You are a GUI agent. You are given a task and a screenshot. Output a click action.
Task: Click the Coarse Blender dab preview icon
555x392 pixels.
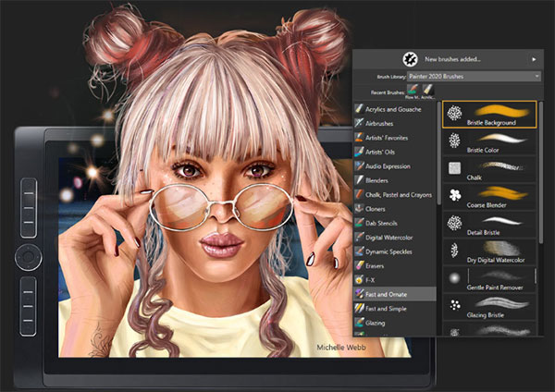[x=455, y=195]
